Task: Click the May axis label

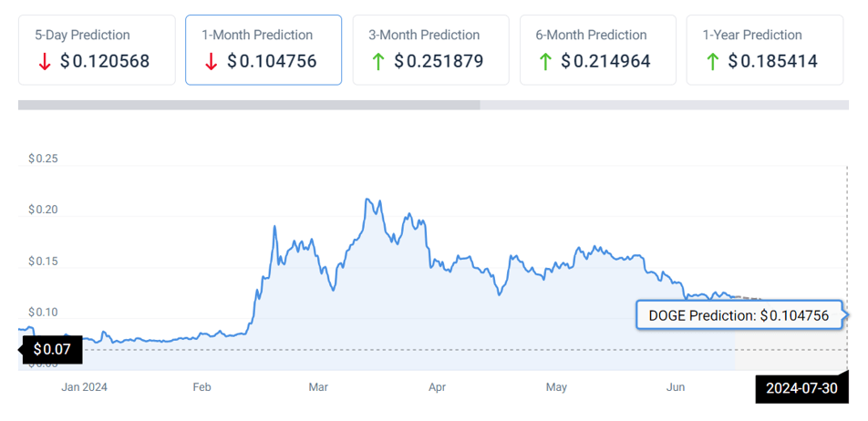Action: click(x=556, y=387)
